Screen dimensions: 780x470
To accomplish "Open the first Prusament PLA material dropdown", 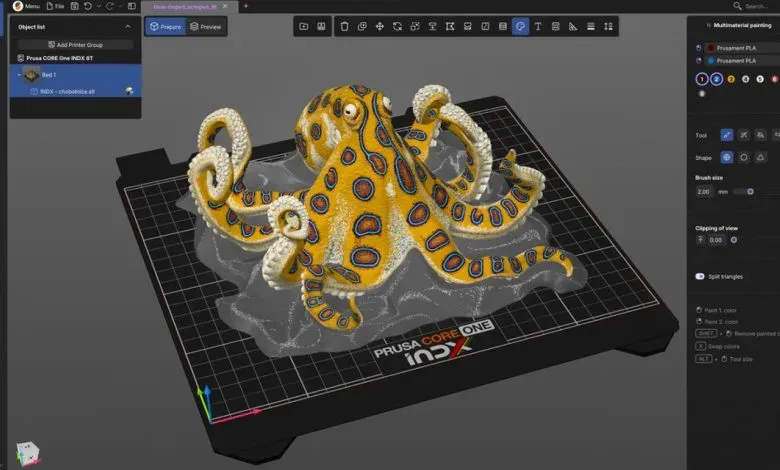I will click(x=743, y=48).
